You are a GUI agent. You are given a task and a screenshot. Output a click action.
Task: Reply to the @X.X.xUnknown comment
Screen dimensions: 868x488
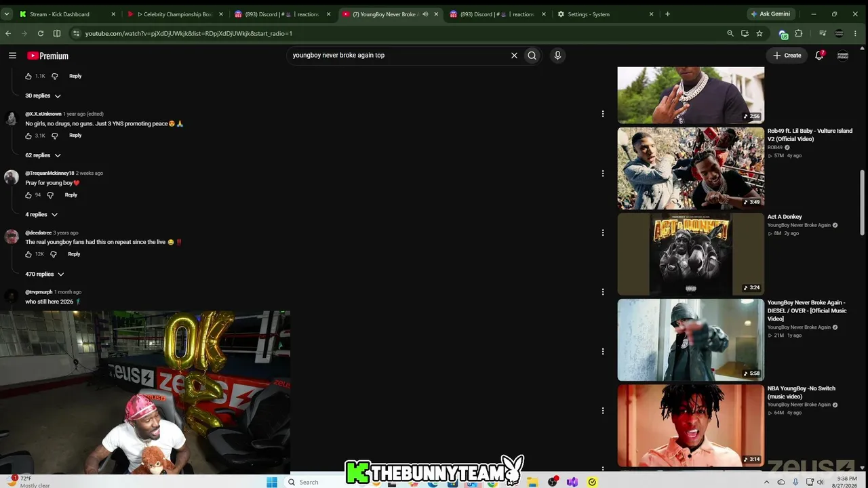pyautogui.click(x=75, y=136)
